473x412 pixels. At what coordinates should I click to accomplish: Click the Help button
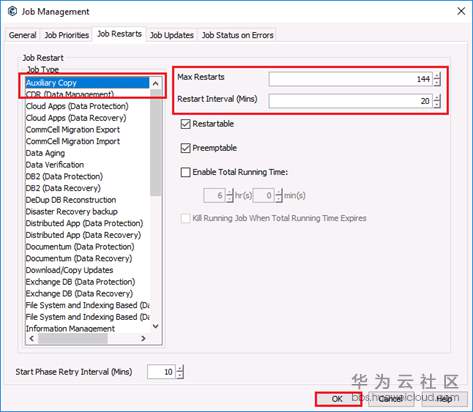pos(444,399)
